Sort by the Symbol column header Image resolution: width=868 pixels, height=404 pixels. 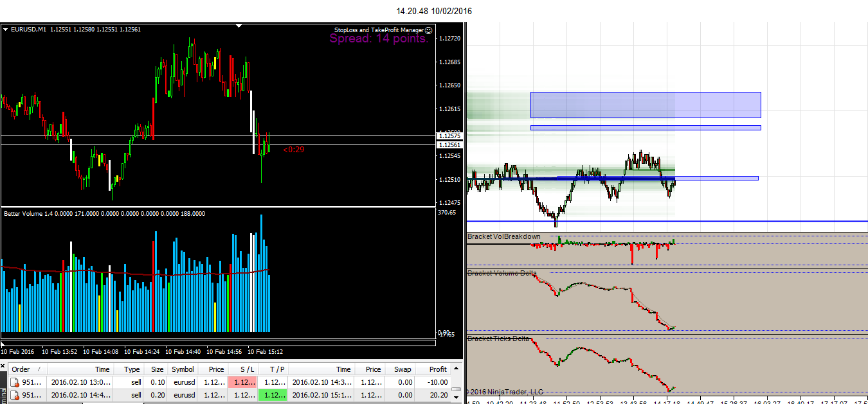[x=182, y=369]
